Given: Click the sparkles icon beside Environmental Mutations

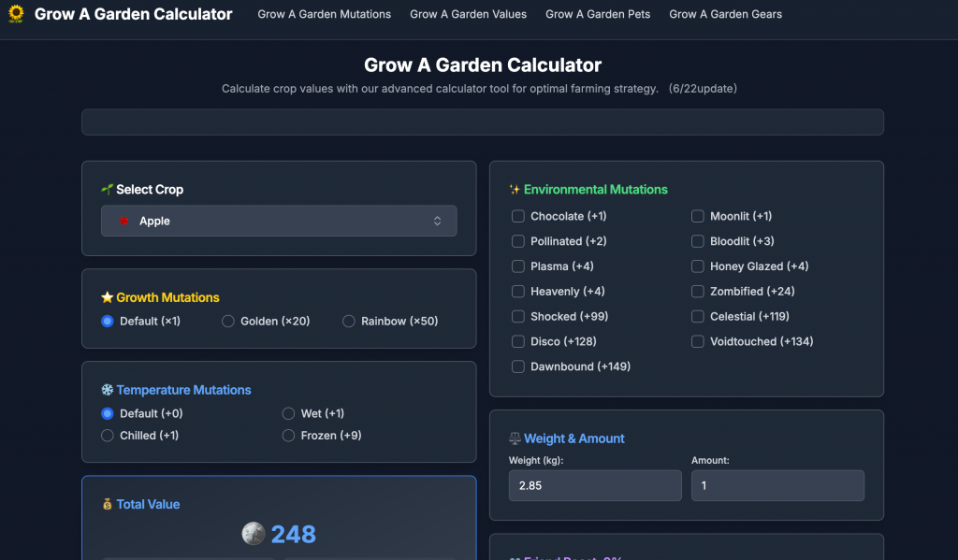Looking at the screenshot, I should (515, 189).
